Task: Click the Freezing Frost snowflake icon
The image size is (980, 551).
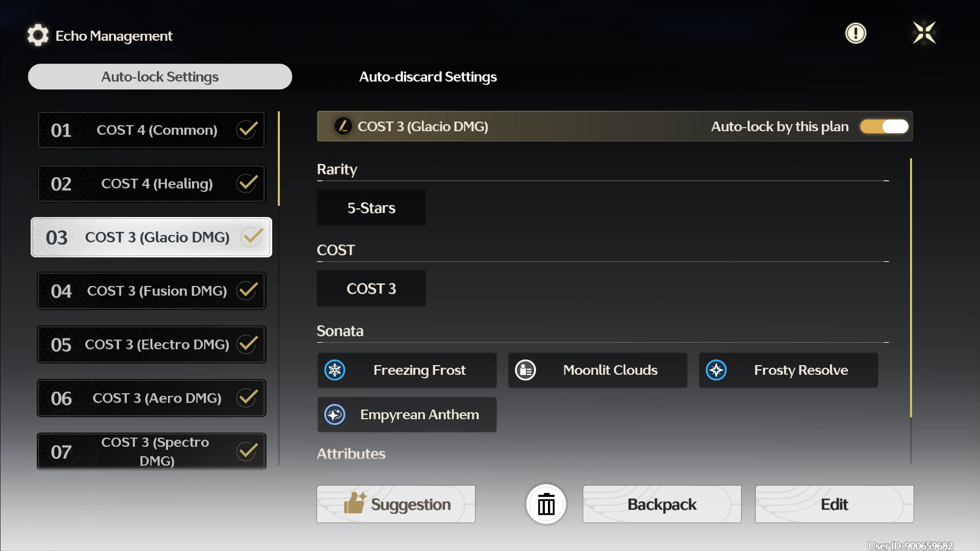Action: pyautogui.click(x=335, y=370)
